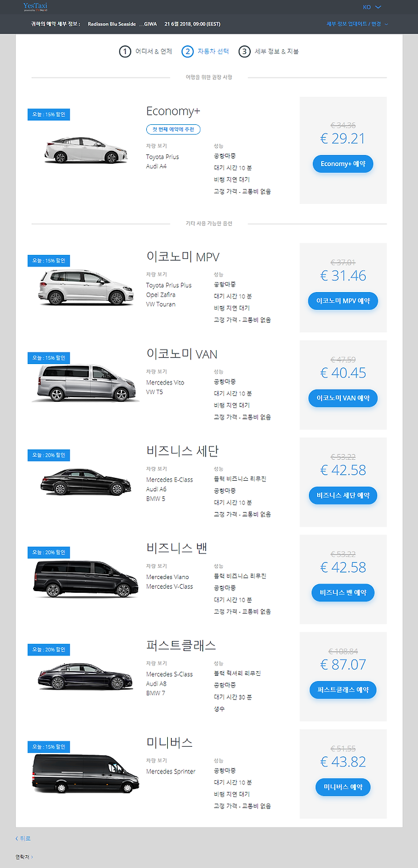
Task: Open the KO language dropdown
Action: coord(372,7)
